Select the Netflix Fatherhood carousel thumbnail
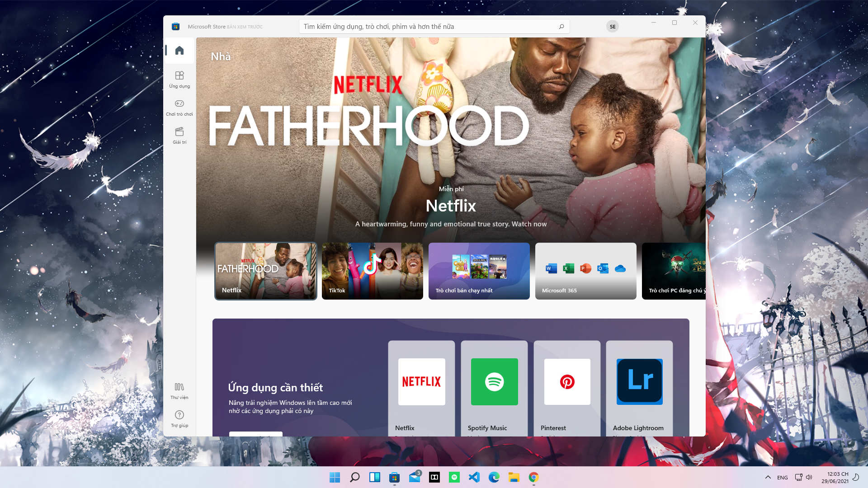The width and height of the screenshot is (868, 488). click(266, 271)
